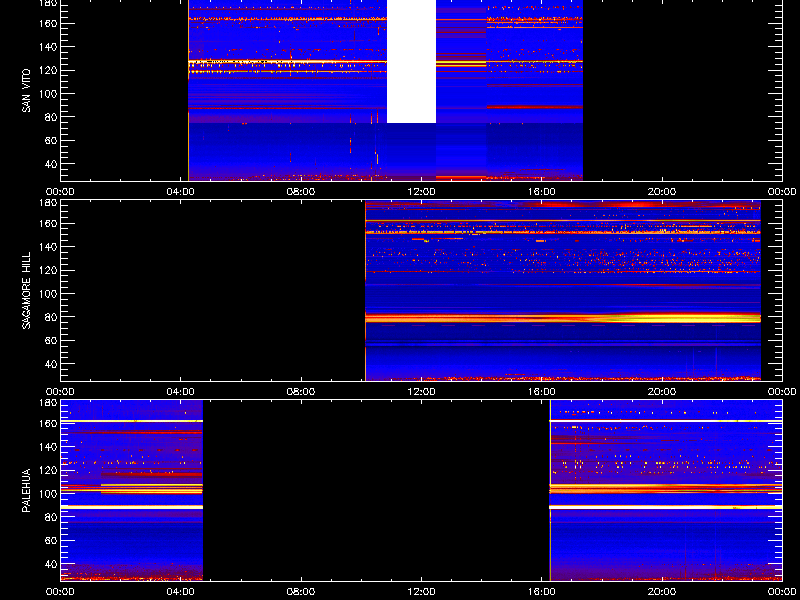Click the 160 frequency tick label of Sagamore Hill panel
This screenshot has height=600, width=800.
point(48,223)
